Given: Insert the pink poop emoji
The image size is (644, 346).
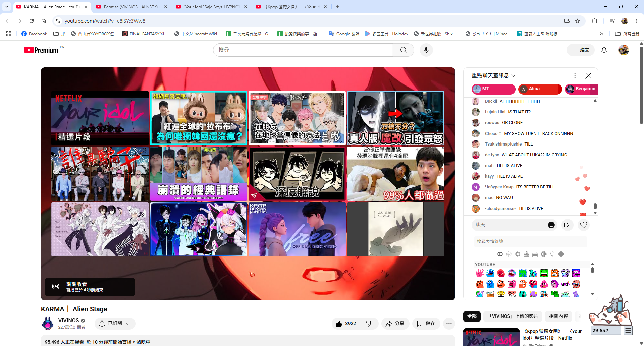Looking at the screenshot, I should click(544, 284).
